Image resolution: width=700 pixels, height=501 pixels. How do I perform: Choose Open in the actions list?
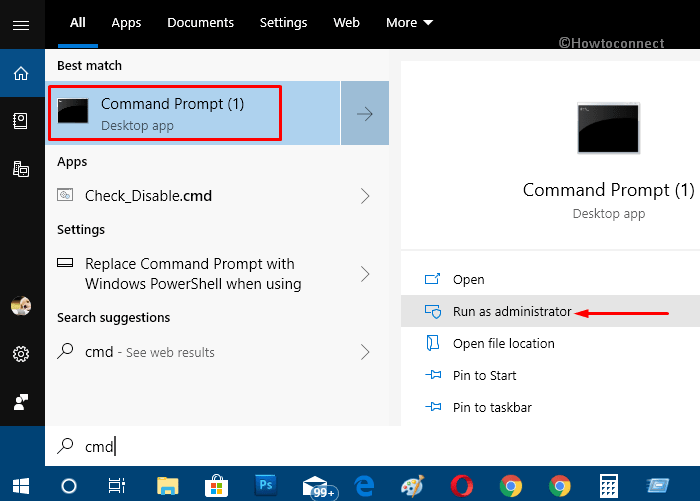point(550,280)
